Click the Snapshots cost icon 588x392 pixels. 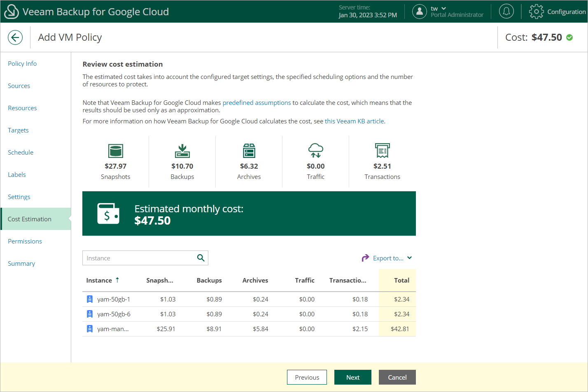coord(116,151)
